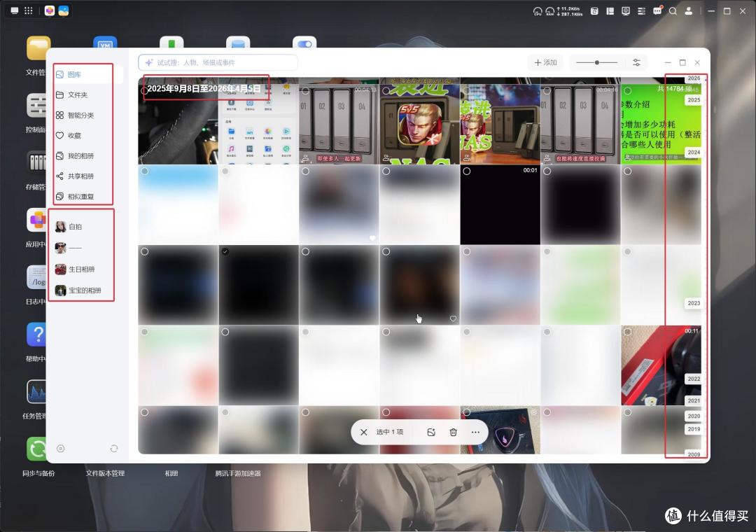Select the gaming mouse photo via its circle

pos(467,412)
